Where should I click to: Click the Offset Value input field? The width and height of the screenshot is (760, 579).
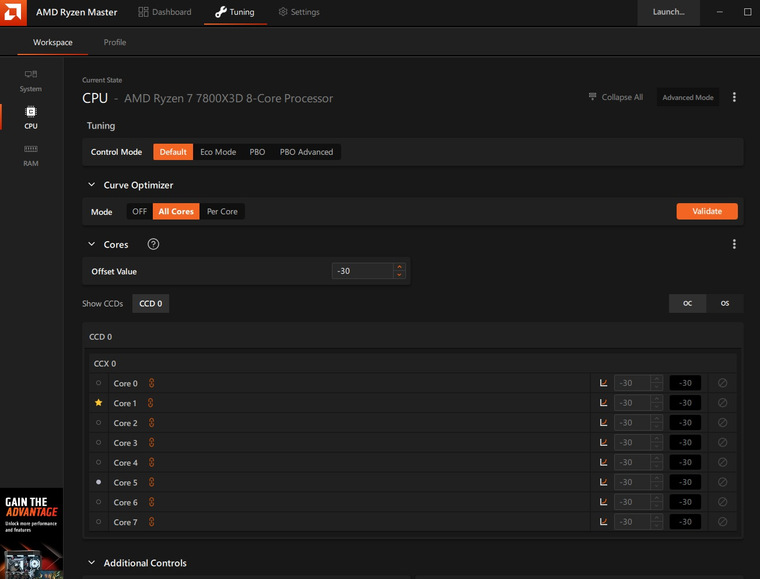click(x=363, y=271)
